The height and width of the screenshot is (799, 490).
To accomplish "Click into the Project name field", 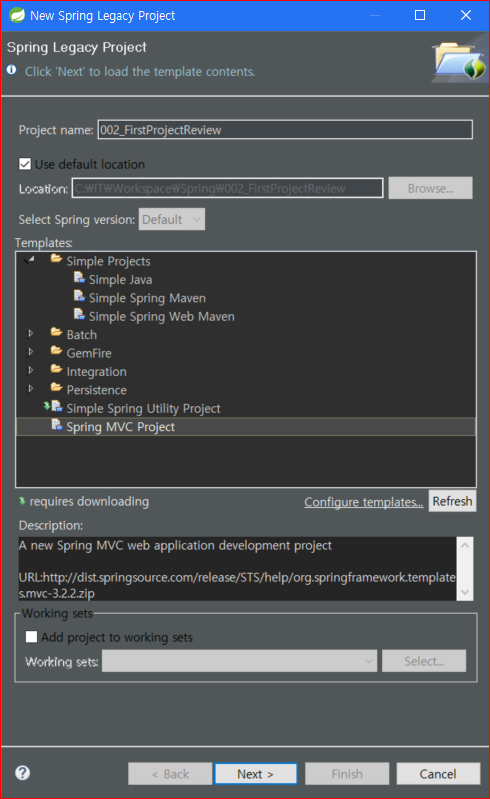I will pos(285,129).
